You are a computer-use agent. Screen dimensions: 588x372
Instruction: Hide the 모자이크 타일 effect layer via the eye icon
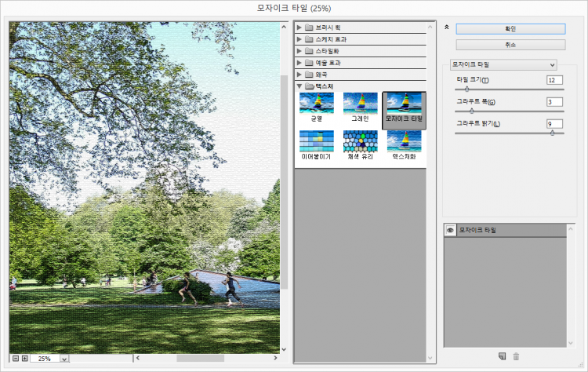tap(450, 230)
